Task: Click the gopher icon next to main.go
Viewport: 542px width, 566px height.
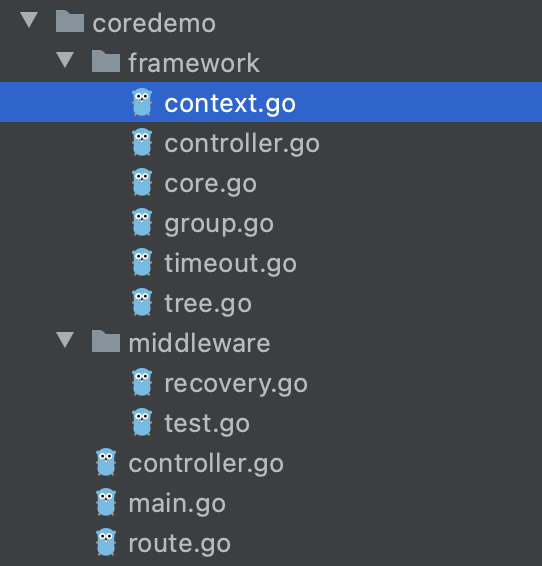Action: [x=106, y=502]
